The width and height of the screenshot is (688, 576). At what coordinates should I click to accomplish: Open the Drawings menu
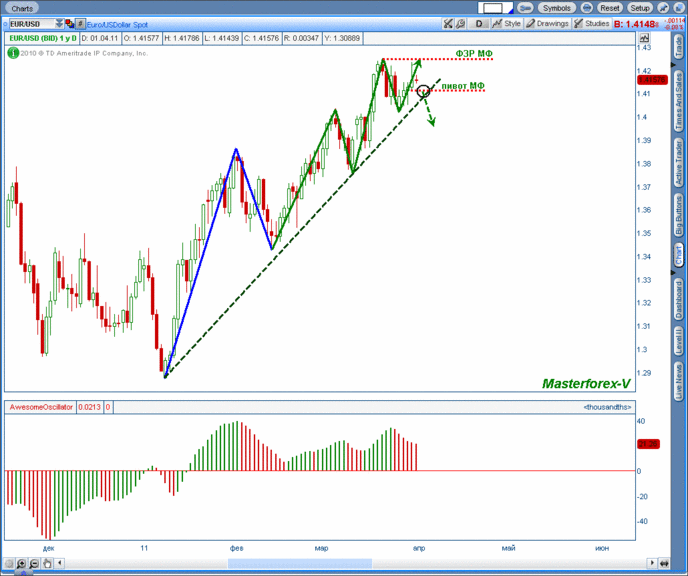click(x=547, y=24)
